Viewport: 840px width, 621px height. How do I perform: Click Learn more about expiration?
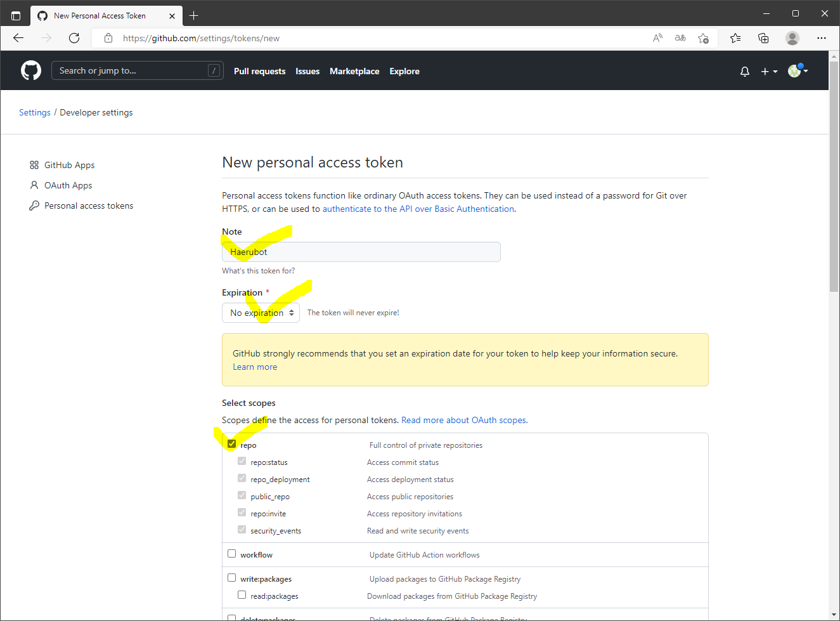coord(255,367)
